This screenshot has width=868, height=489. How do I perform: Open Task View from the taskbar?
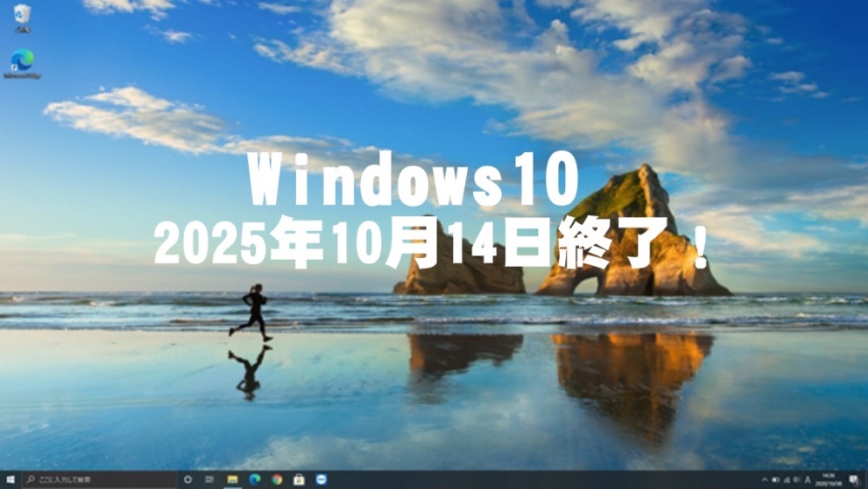[x=209, y=479]
